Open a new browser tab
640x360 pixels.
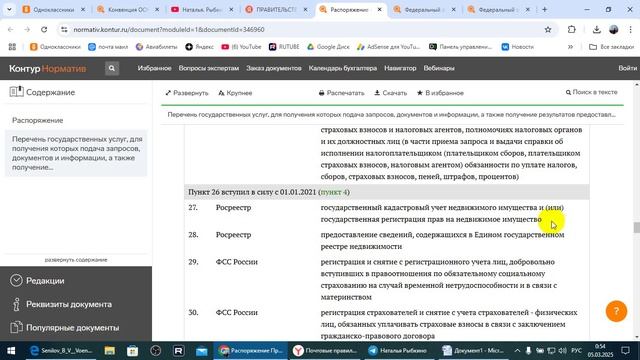544,9
